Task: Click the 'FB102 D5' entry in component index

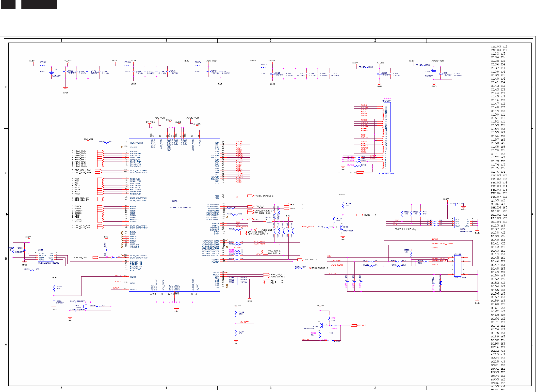Action: (499, 179)
